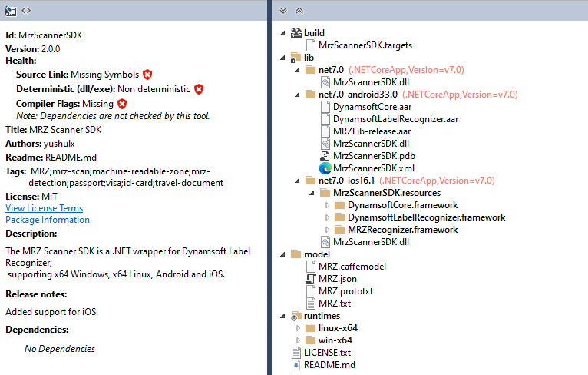Click the MrzScannerSDK.xml file icon
The width and height of the screenshot is (588, 375).
pyautogui.click(x=325, y=168)
